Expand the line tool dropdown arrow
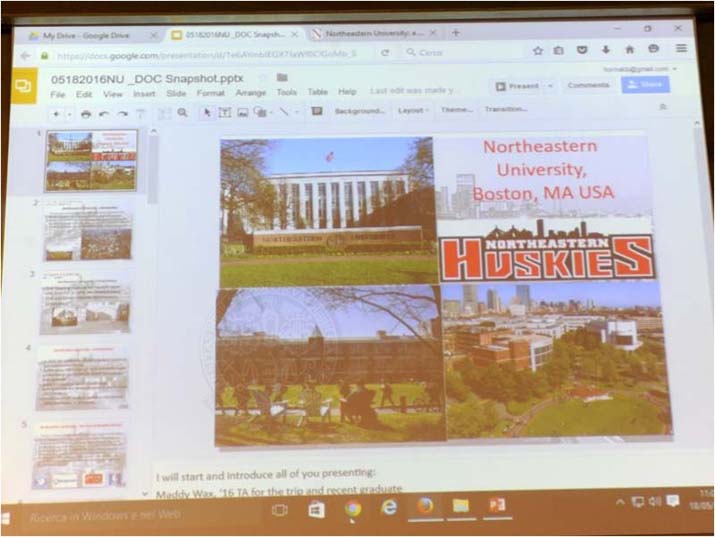This screenshot has height=537, width=715. (296, 112)
